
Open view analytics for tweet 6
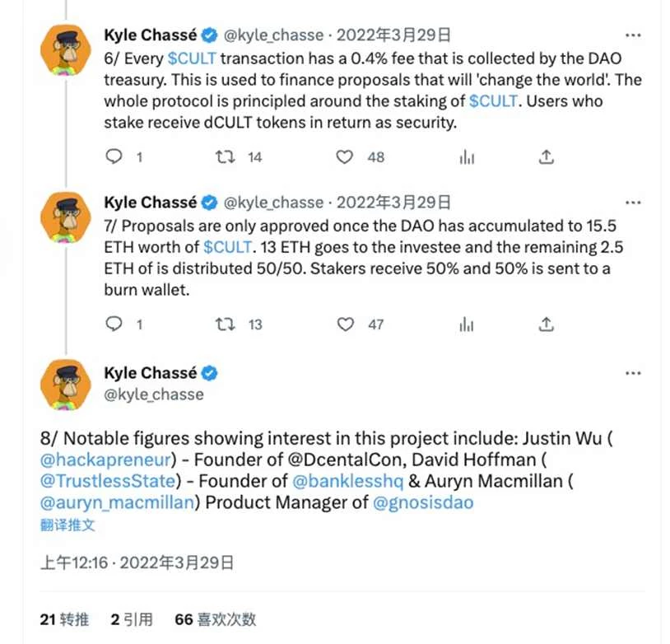467,156
